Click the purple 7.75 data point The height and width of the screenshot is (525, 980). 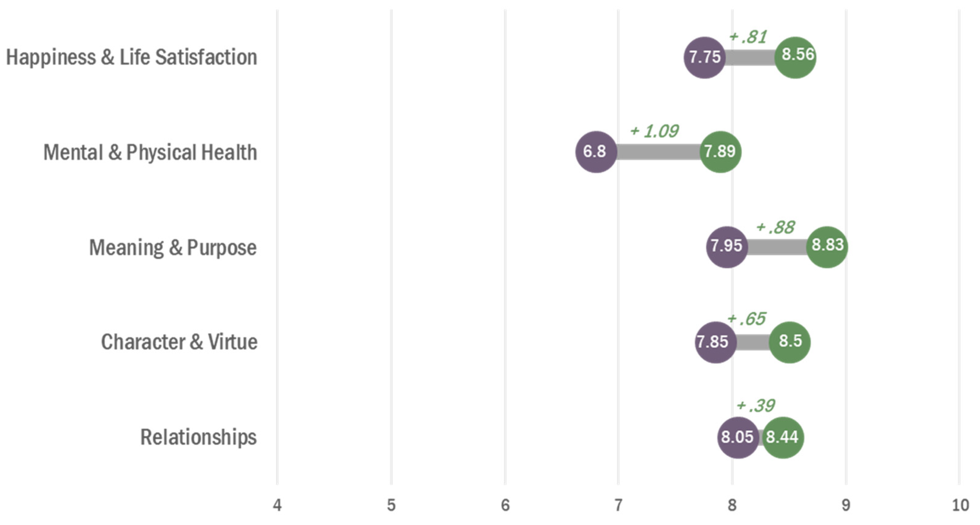pyautogui.click(x=704, y=57)
